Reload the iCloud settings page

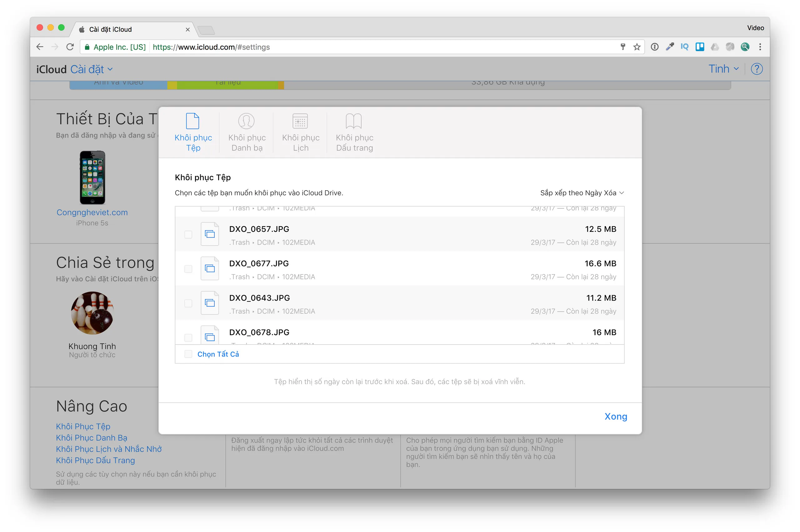pyautogui.click(x=70, y=47)
